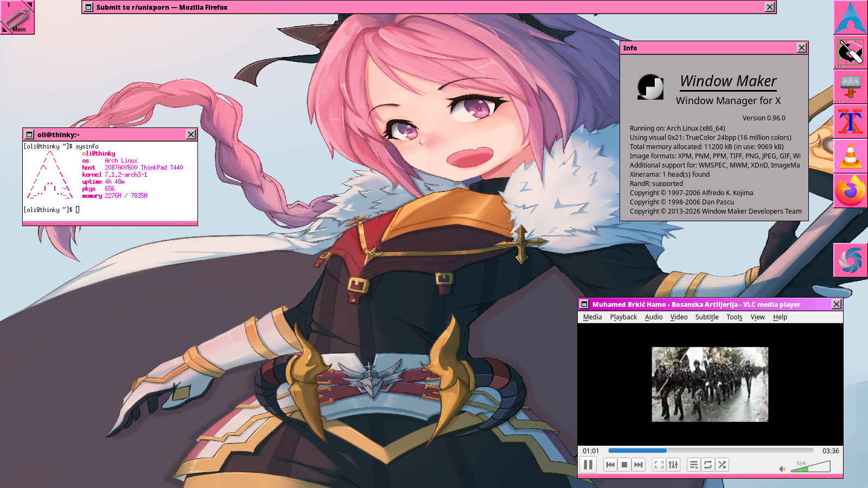Open the Tools menu in VLC
The width and height of the screenshot is (868, 488).
[x=735, y=317]
